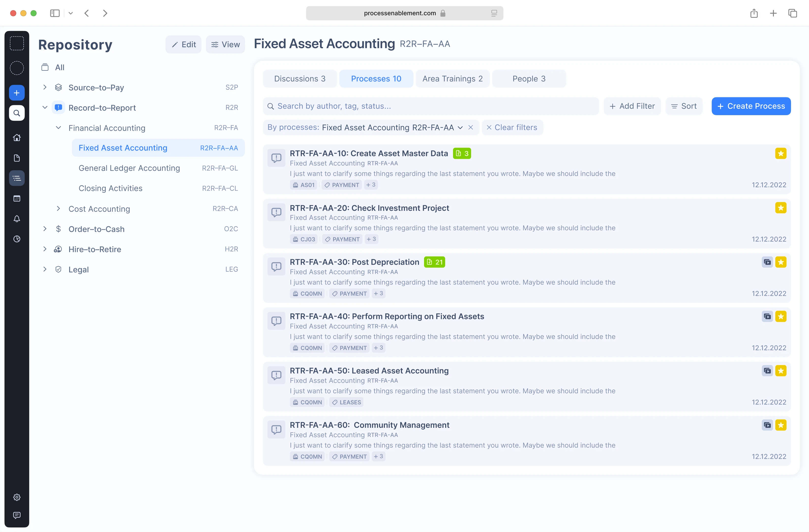809x532 pixels.
Task: Toggle star favorite on Create Asset Master Data
Action: pyautogui.click(x=781, y=154)
